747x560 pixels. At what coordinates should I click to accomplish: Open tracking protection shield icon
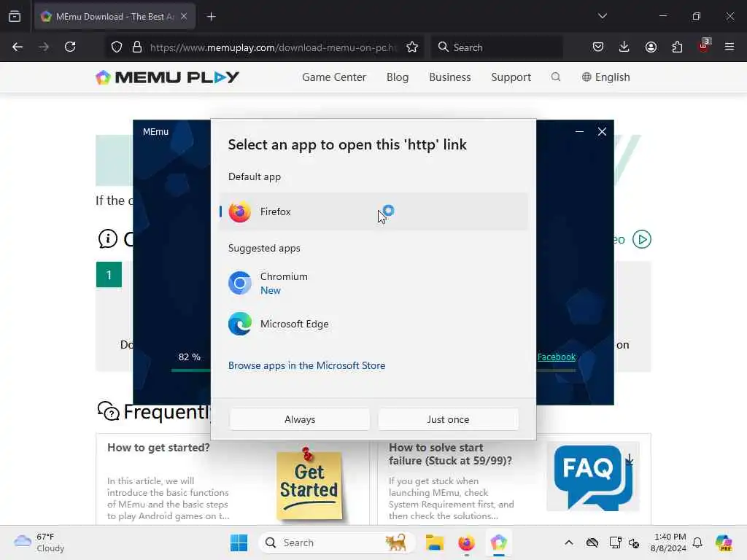(x=117, y=47)
